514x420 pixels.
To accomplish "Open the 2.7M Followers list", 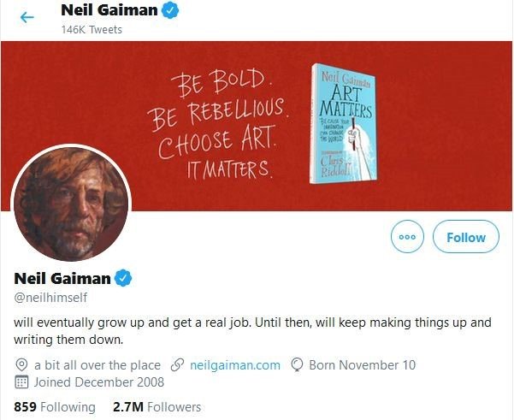I will [157, 407].
